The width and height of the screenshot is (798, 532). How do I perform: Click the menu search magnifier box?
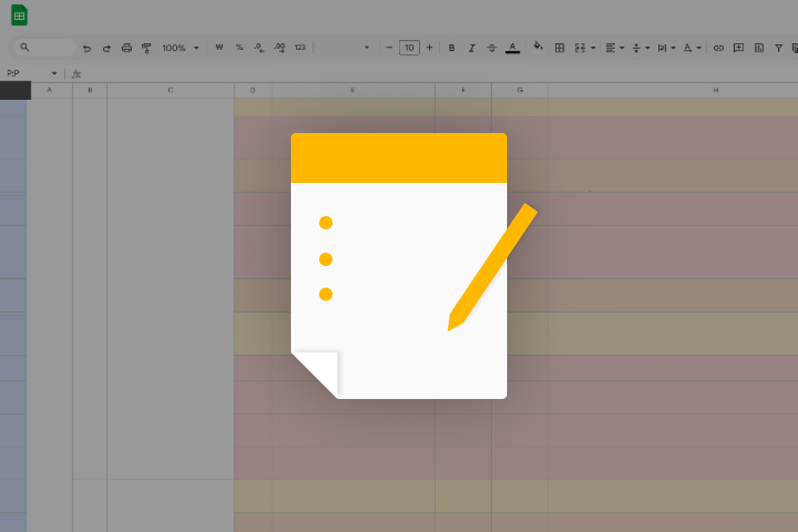[x=45, y=47]
